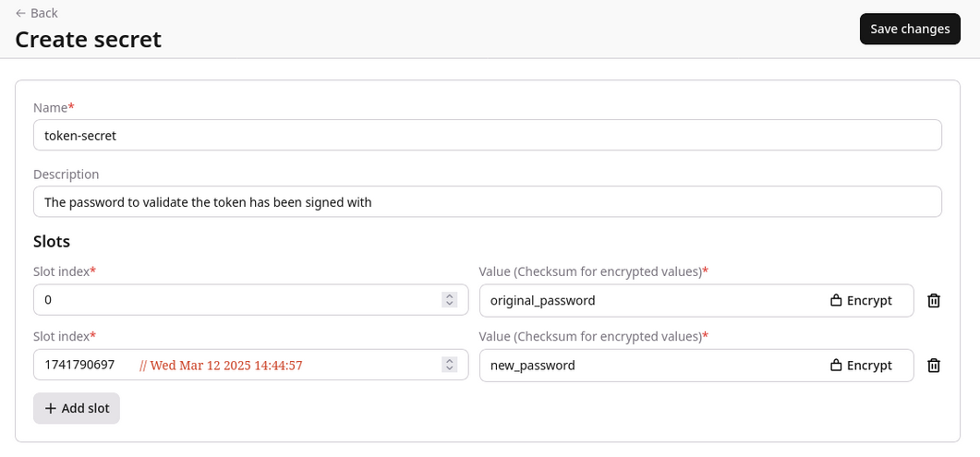Decrease slot index 1741790697 with down arrow

[x=450, y=368]
